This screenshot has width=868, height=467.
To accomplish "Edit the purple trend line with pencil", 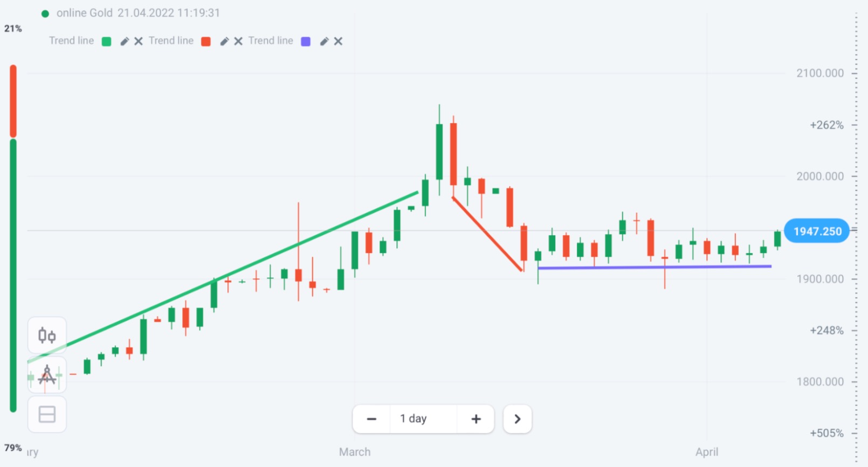I will tap(324, 42).
